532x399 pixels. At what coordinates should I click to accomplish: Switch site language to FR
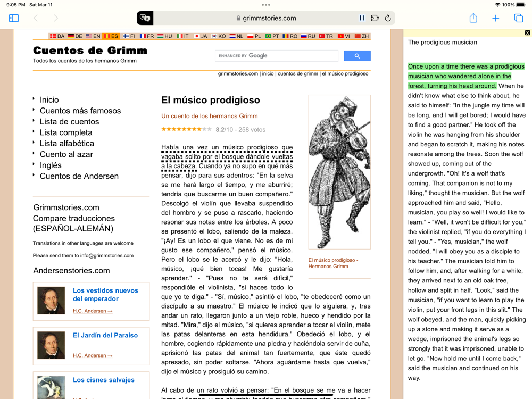click(x=147, y=36)
